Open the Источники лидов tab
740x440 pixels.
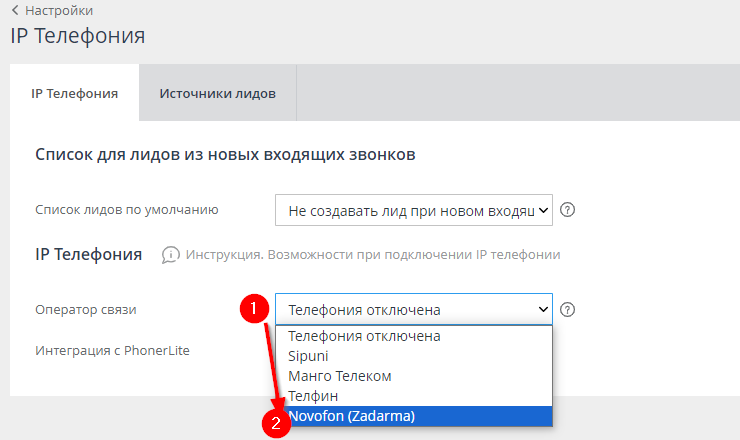point(217,93)
